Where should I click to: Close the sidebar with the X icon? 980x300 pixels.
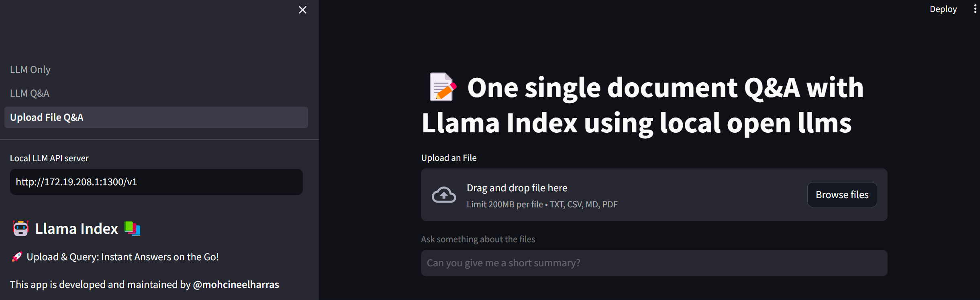(x=302, y=10)
